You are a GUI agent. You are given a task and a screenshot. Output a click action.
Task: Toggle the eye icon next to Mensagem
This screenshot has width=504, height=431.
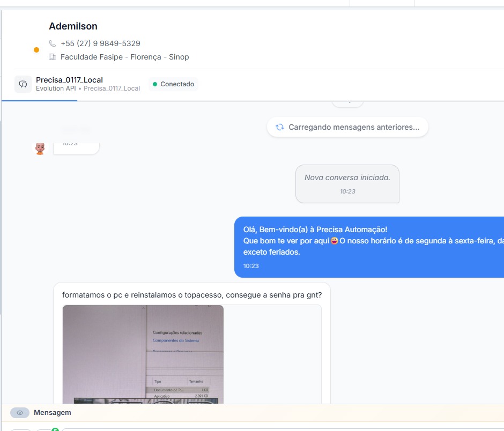20,413
